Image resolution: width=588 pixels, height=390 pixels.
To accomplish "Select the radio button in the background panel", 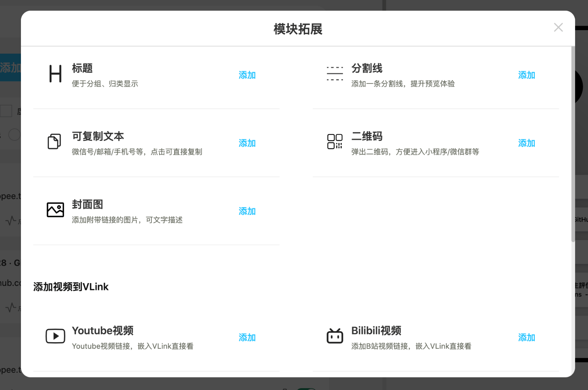I will [x=15, y=135].
